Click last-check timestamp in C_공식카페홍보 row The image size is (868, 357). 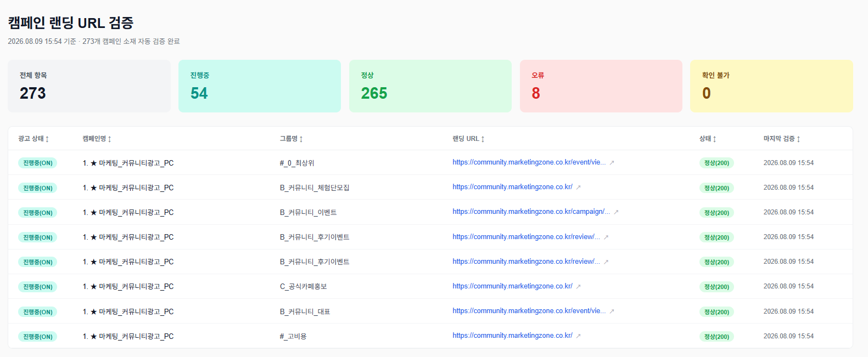[788, 286]
